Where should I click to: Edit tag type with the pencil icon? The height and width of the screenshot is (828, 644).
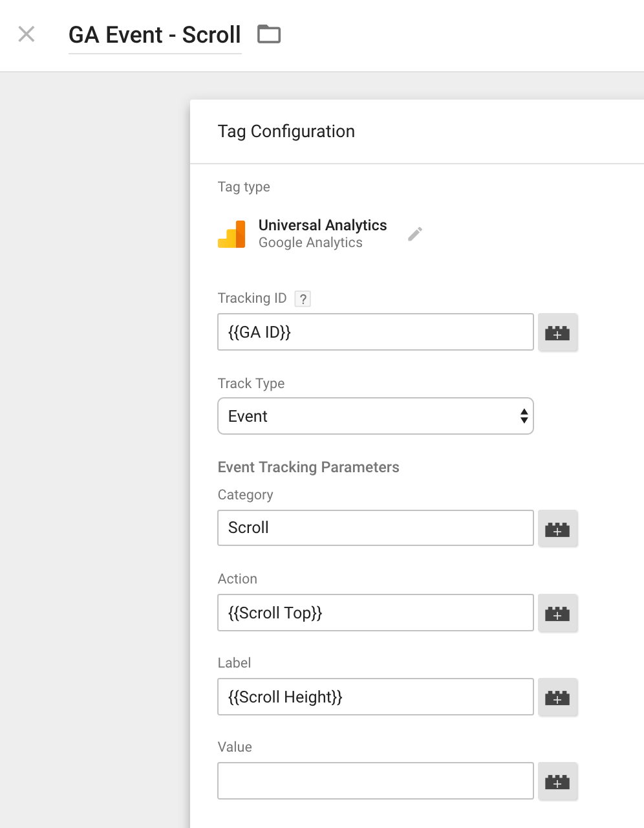(415, 234)
